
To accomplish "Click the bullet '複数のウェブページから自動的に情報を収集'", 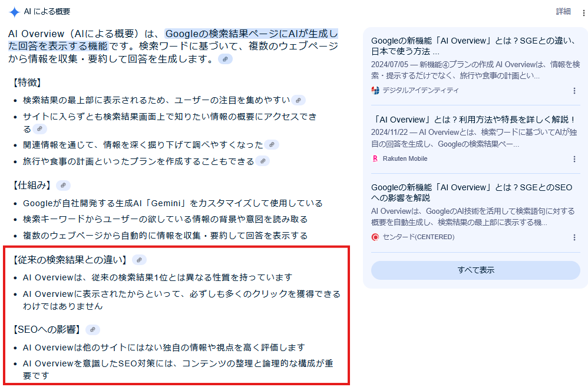I will [165, 236].
